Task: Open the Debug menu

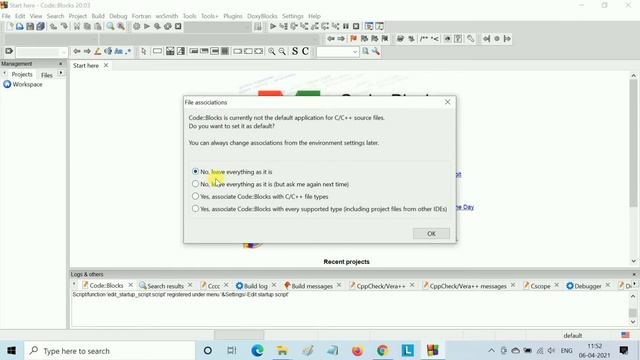Action: click(x=118, y=16)
